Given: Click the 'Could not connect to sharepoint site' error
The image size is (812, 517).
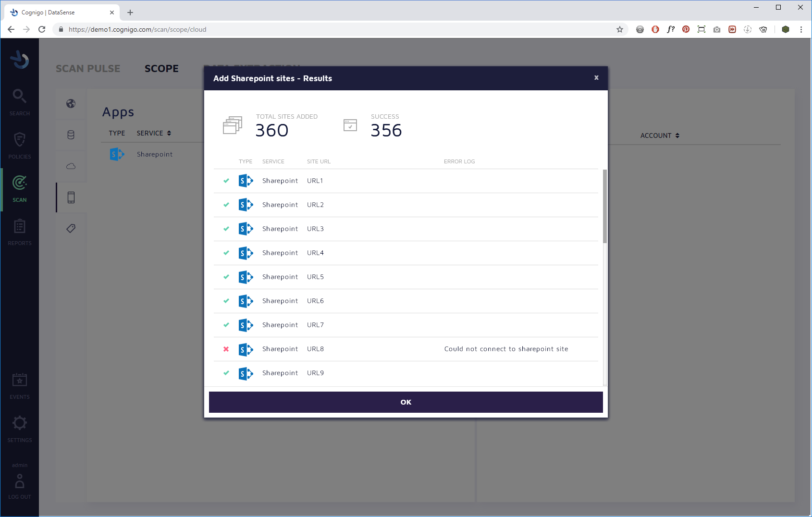Looking at the screenshot, I should (506, 349).
